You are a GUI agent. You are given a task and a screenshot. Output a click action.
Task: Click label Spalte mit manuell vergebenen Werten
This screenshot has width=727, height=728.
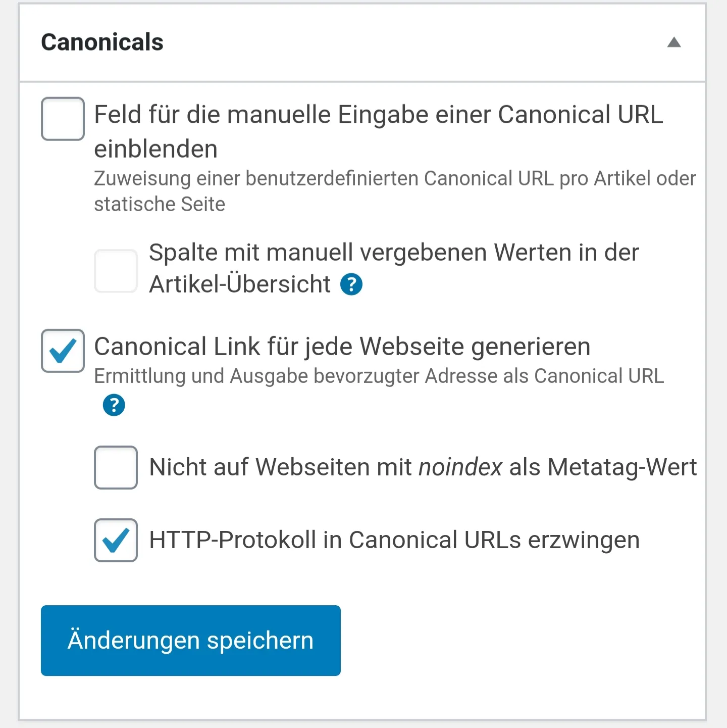point(394,268)
